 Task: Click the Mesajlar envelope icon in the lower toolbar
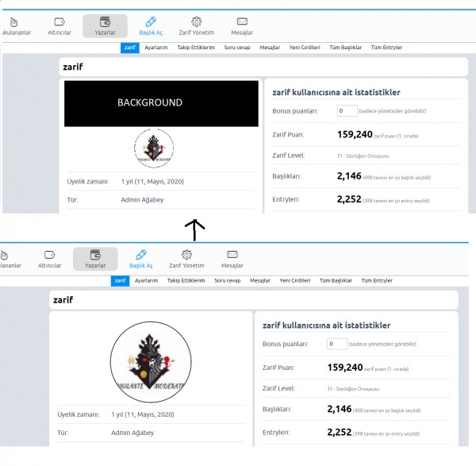point(232,255)
